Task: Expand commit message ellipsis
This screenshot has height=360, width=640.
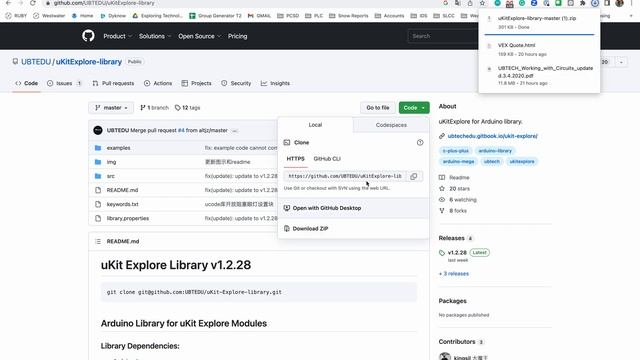Action: [235, 131]
